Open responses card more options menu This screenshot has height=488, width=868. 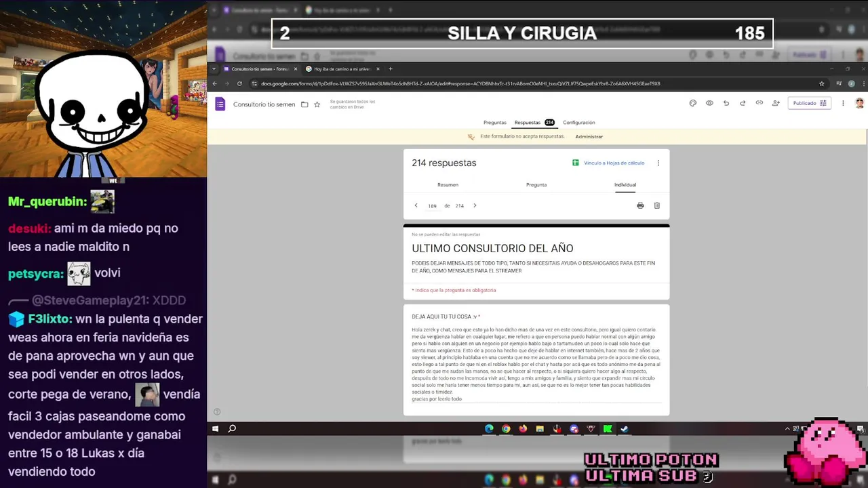pos(658,163)
